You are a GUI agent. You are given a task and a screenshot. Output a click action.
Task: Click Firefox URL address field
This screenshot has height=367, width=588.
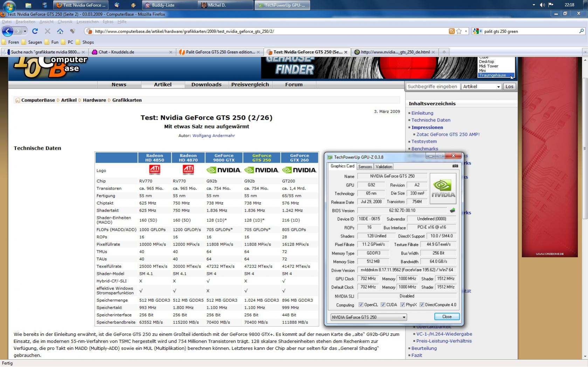click(266, 31)
